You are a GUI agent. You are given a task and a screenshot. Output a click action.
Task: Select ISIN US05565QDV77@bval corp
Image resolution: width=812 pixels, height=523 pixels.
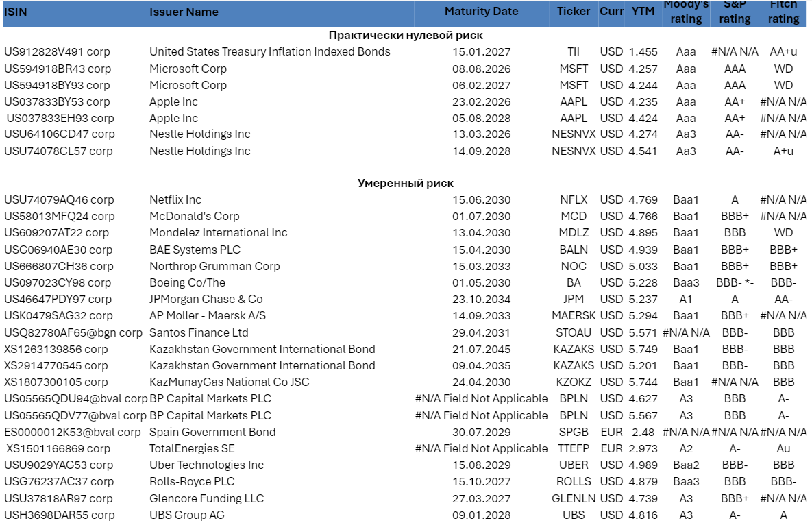pyautogui.click(x=75, y=416)
